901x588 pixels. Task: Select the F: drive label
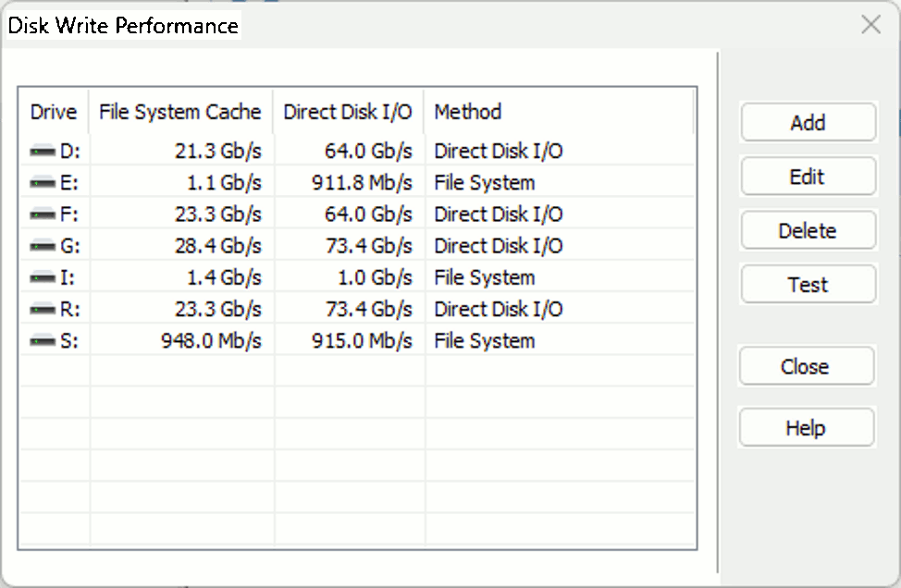[69, 214]
